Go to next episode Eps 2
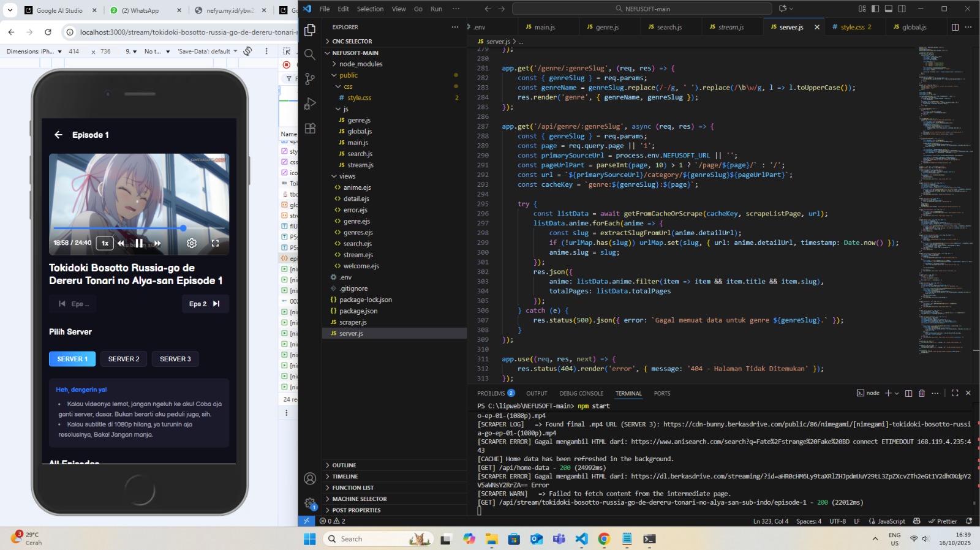The height and width of the screenshot is (550, 980). [205, 304]
